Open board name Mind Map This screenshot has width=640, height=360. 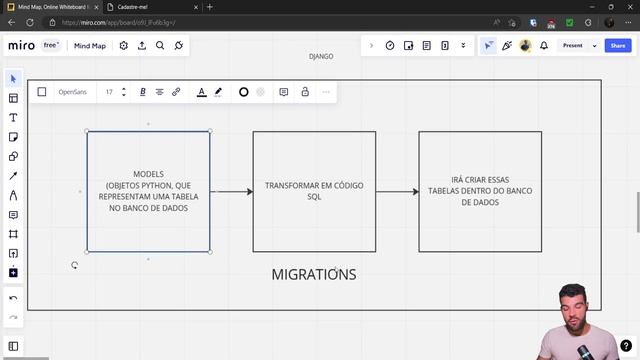[x=90, y=46]
